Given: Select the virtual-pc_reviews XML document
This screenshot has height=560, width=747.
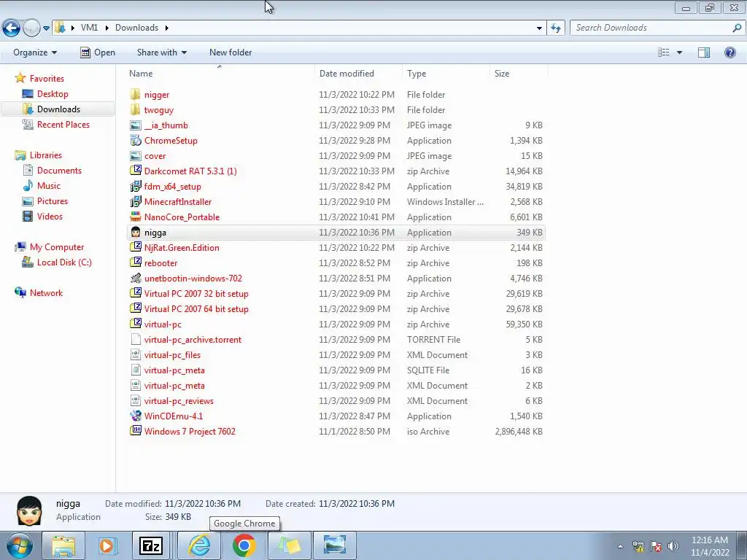Looking at the screenshot, I should click(x=179, y=401).
